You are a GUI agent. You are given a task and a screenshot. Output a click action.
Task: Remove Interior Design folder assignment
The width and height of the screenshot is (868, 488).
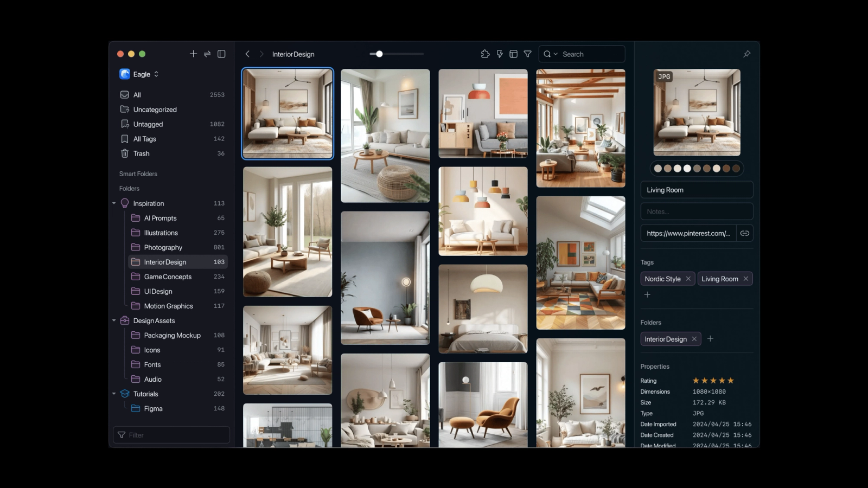(x=694, y=339)
